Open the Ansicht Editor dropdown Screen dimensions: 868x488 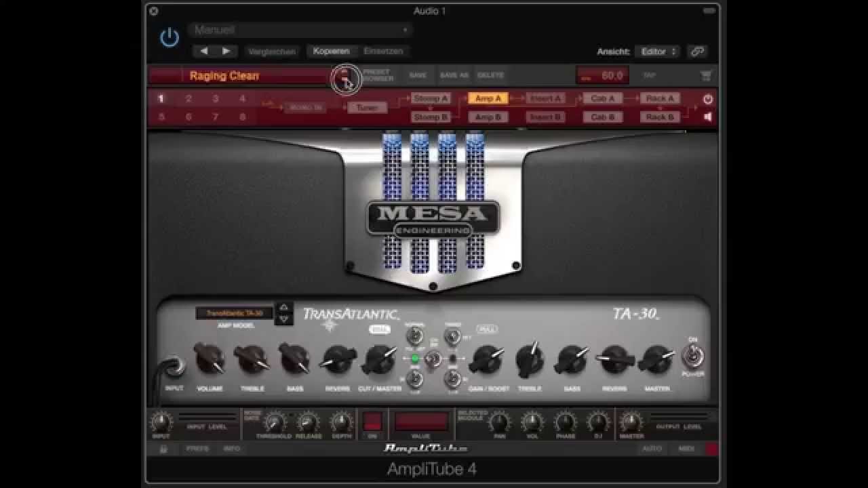click(x=658, y=52)
